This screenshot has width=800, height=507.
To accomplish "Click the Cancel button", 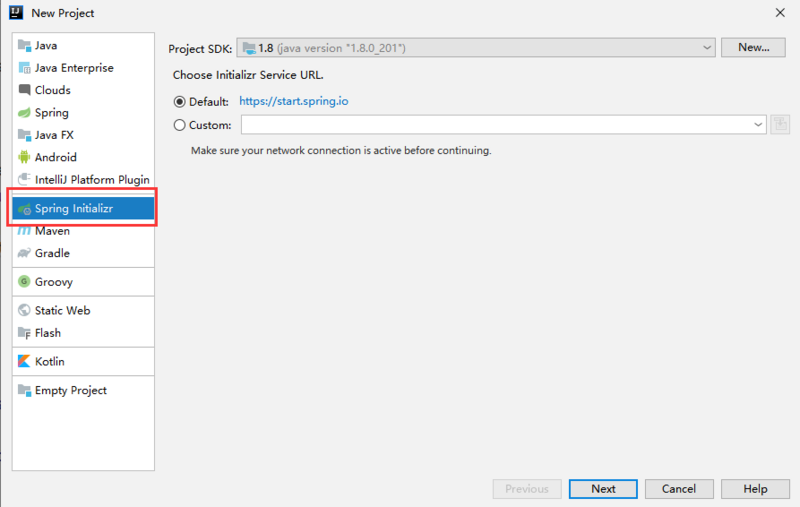I will (x=679, y=489).
